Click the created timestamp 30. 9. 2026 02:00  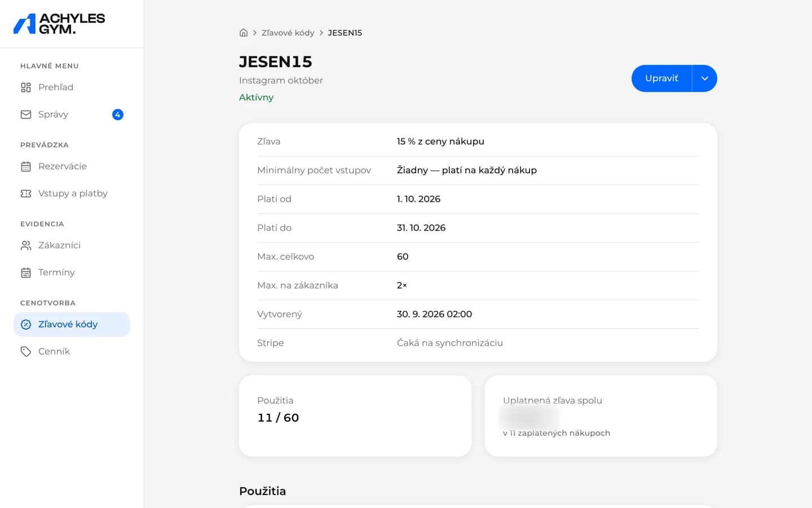(434, 314)
